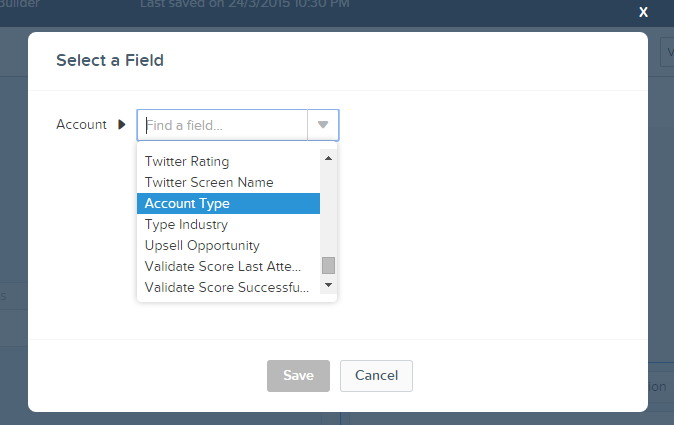Choose the Twitter Screen Name field

tap(209, 182)
